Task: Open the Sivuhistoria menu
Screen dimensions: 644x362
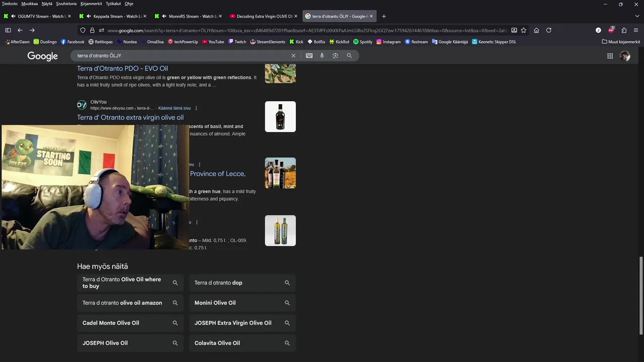Action: [66, 4]
